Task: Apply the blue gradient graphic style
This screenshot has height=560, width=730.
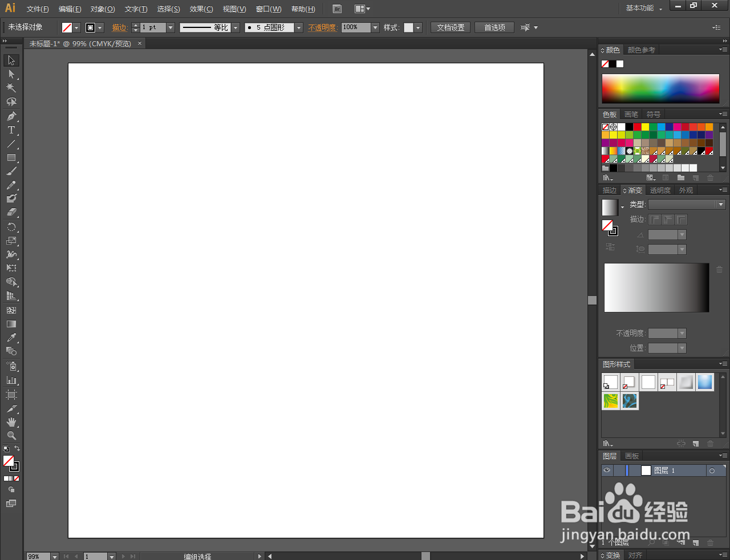Action: coord(705,382)
